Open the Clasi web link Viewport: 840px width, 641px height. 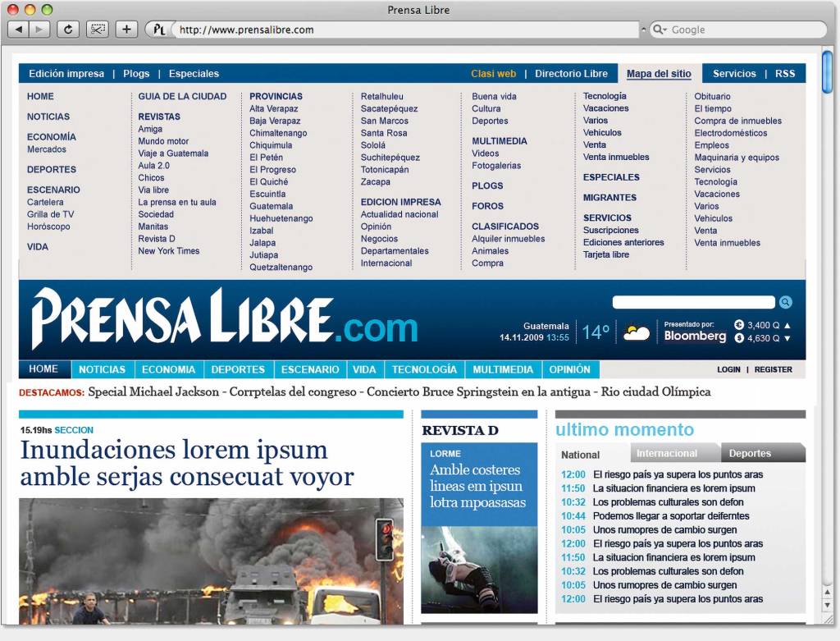coord(493,74)
